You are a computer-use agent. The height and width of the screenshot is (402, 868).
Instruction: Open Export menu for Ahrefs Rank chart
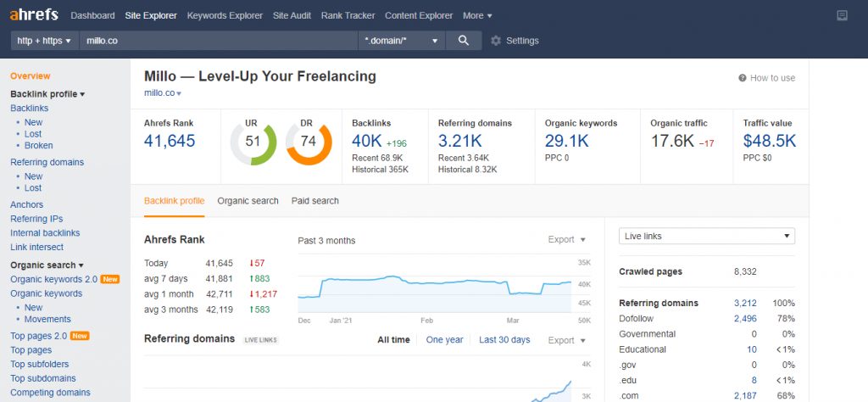(x=566, y=239)
